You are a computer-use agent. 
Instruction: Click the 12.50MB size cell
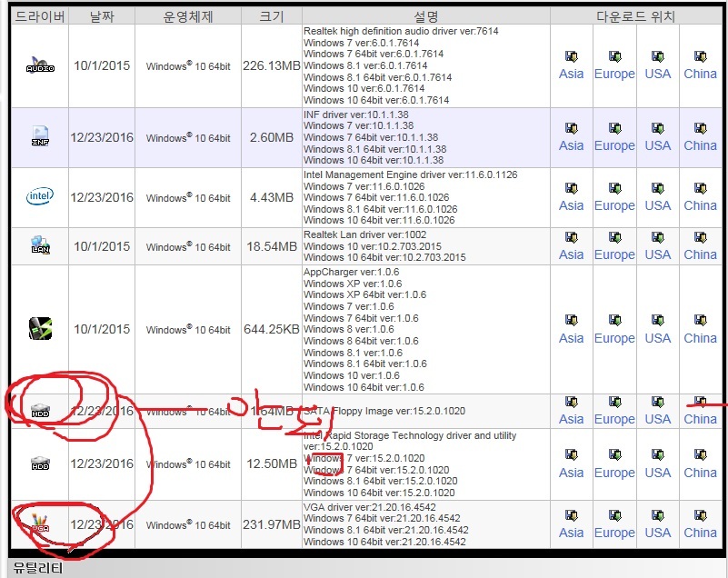272,463
